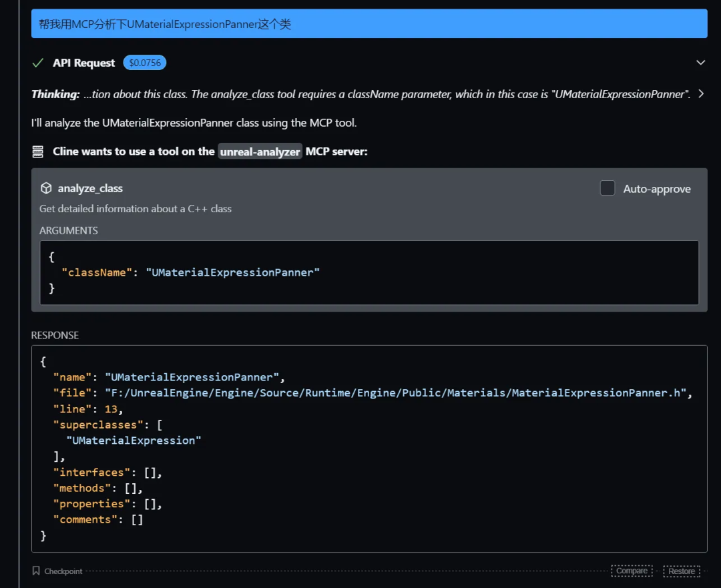Click the analyze_class tool name

click(90, 189)
